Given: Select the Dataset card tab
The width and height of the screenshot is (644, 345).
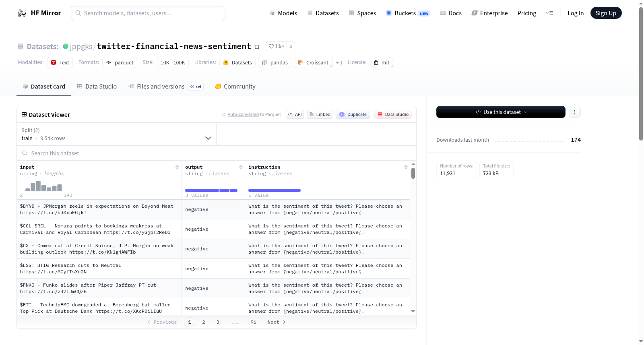Looking at the screenshot, I should click(x=43, y=87).
